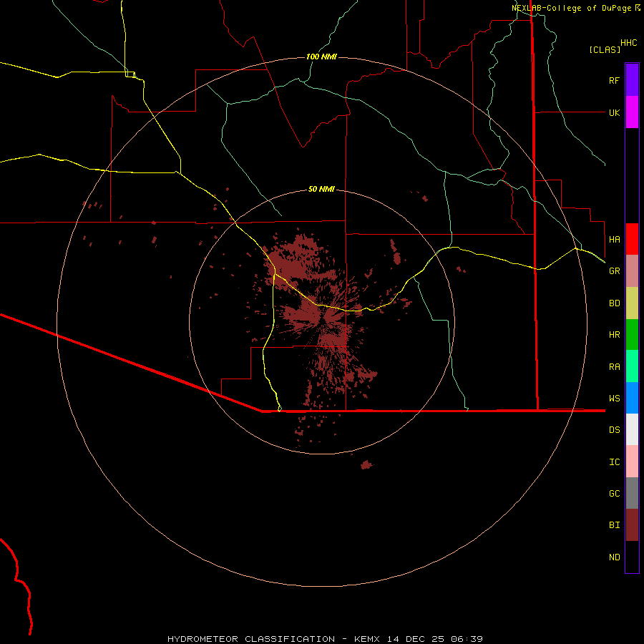Click the "GC" legend label
The width and height of the screenshot is (644, 644).
click(614, 494)
